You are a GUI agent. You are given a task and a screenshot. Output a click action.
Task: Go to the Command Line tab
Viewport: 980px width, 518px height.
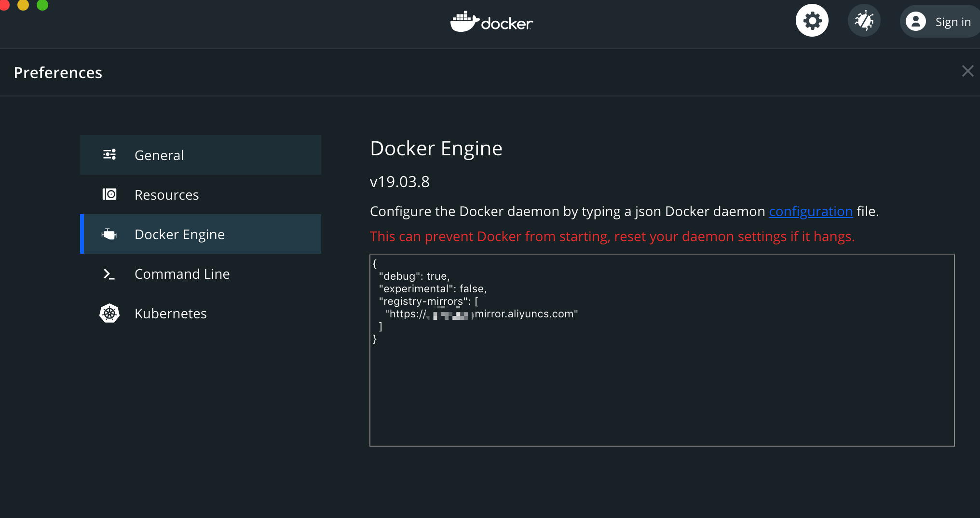201,273
